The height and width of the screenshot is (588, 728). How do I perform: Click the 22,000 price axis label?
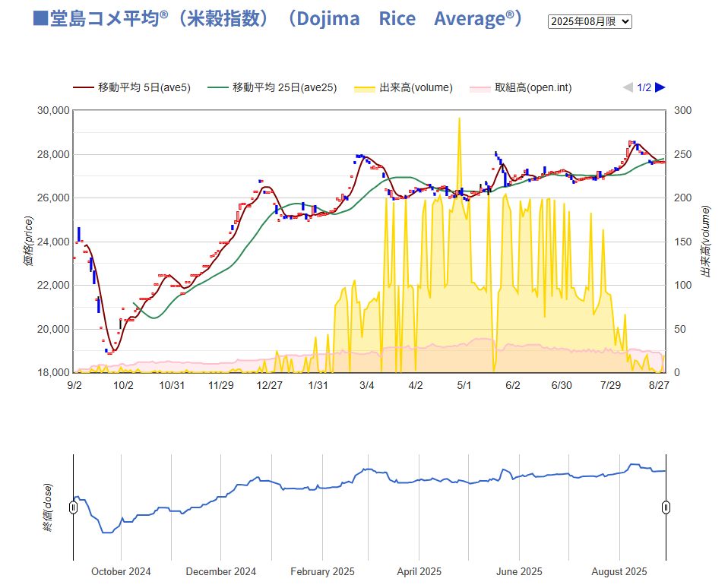tap(53, 285)
